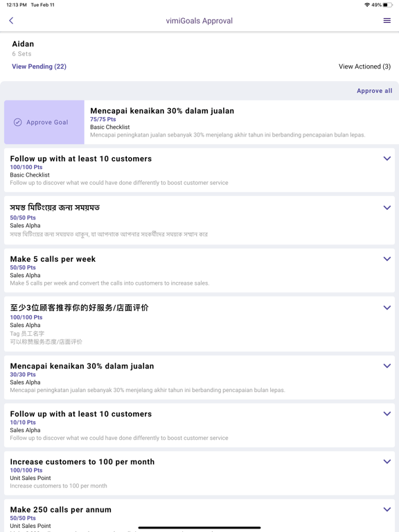The height and width of the screenshot is (532, 399).
Task: Expand the Bengali-titled meeting goal card
Action: tap(387, 208)
